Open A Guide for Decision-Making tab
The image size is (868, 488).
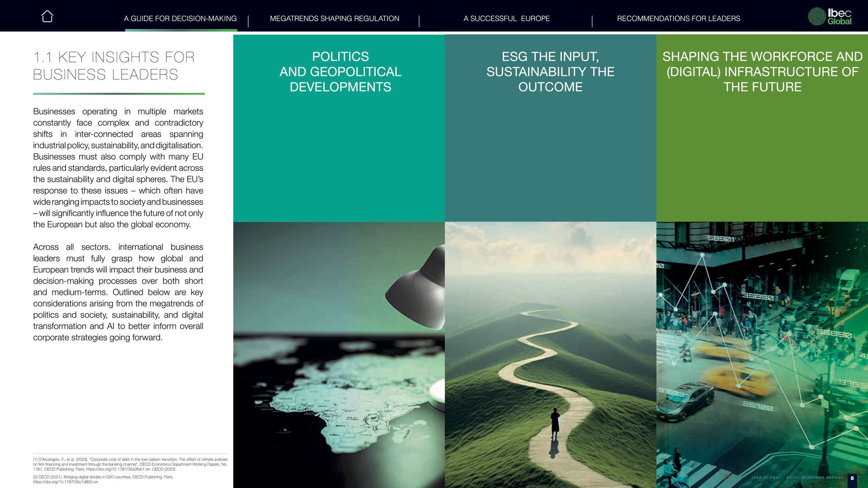pos(180,19)
